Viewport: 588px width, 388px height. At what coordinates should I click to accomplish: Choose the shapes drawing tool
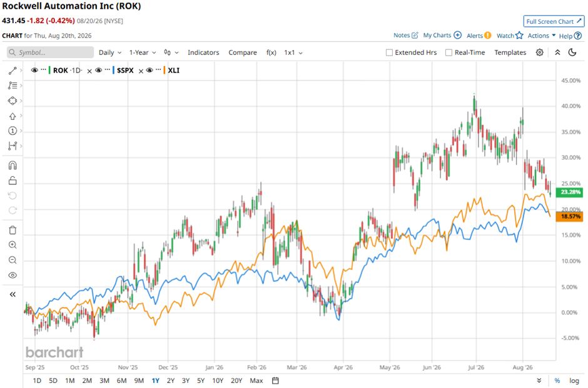(13, 101)
